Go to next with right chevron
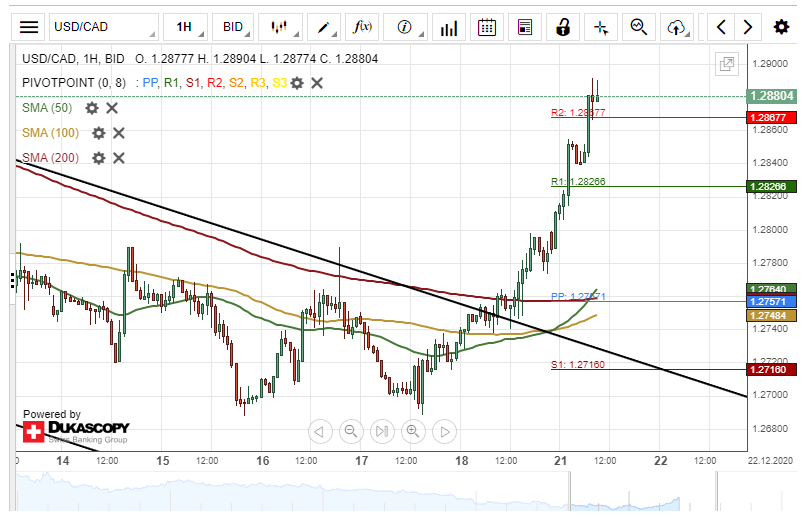The height and width of the screenshot is (521, 803). (748, 27)
